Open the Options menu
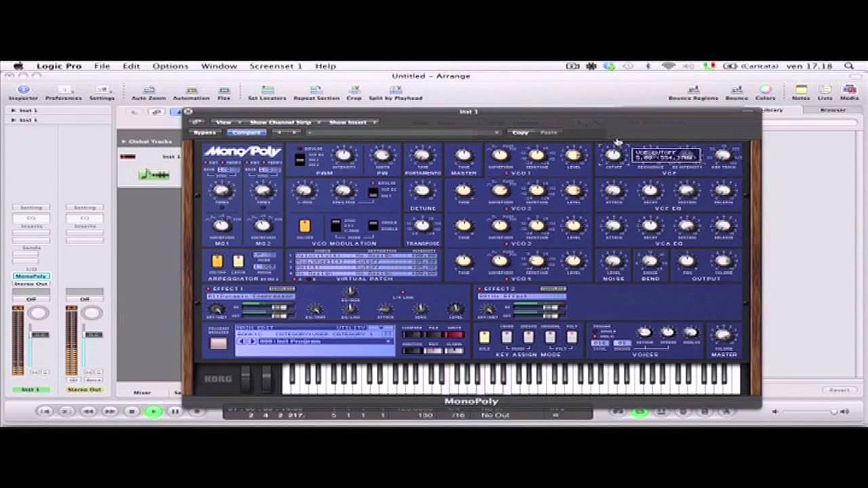868x488 pixels. click(x=170, y=66)
